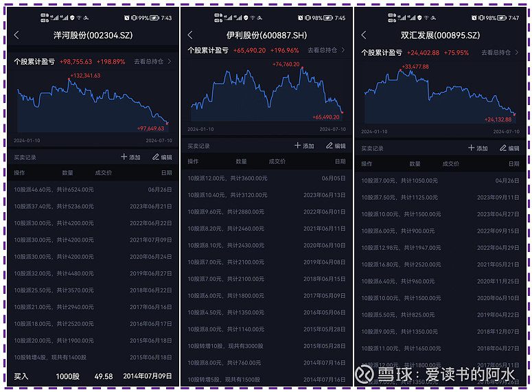Select row 10股派25.50元，共计3570.00元
The image size is (532, 392).
point(93,290)
